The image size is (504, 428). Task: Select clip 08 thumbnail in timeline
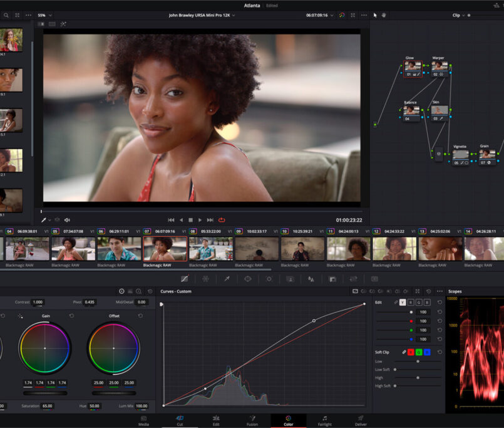pyautogui.click(x=211, y=249)
